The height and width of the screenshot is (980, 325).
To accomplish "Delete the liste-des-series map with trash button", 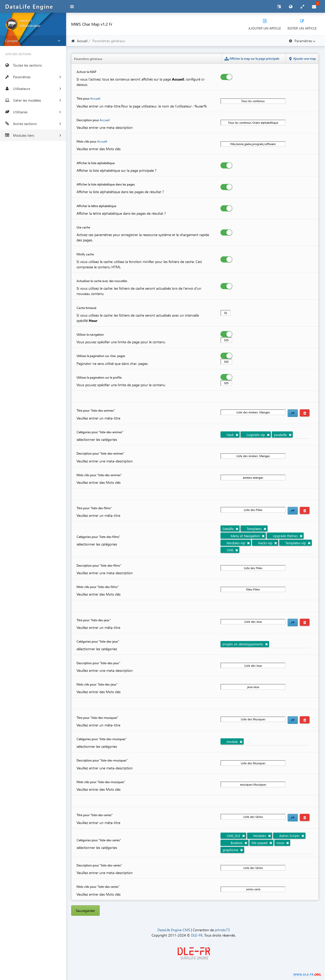I will click(x=304, y=818).
